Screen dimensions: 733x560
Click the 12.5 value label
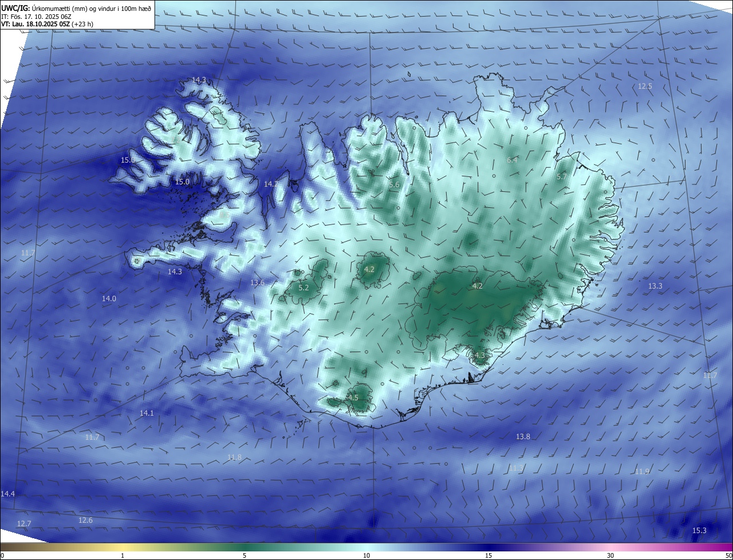click(645, 86)
